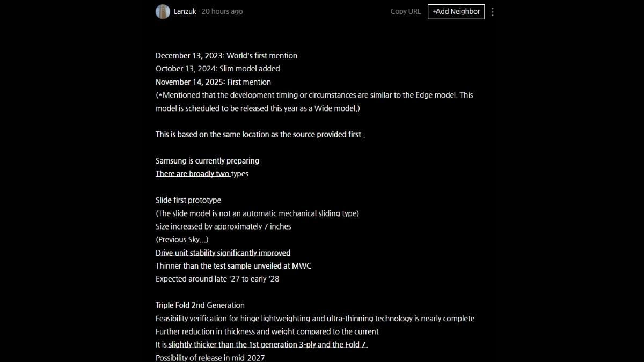Click the "Slim model added" line
This screenshot has width=644, height=362.
point(217,69)
